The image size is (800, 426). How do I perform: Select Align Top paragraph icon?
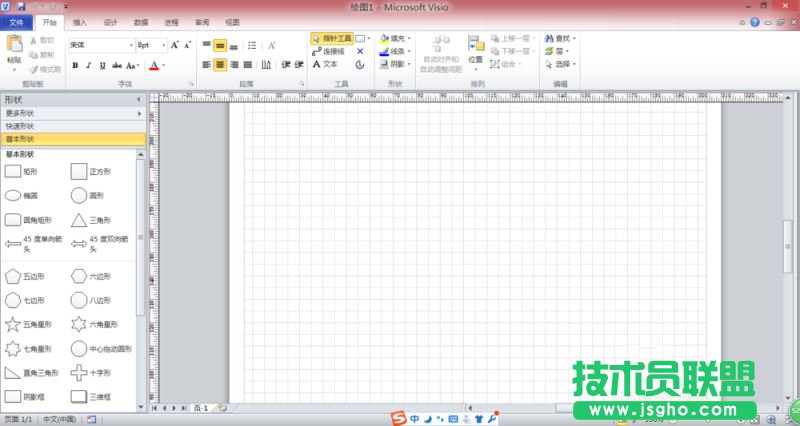[207, 45]
